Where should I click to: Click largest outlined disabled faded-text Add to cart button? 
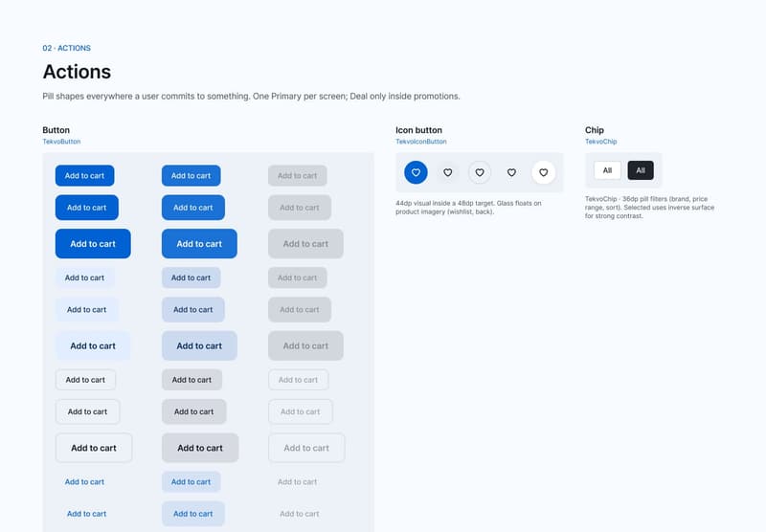coord(306,448)
